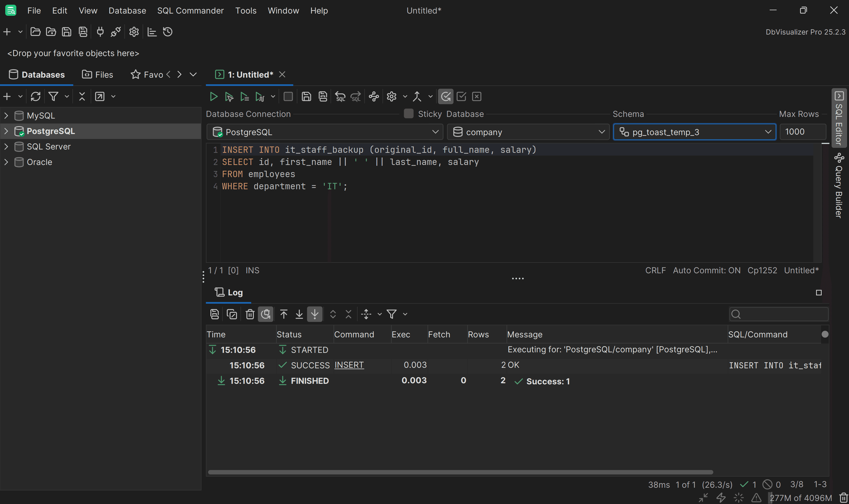Open the SQL Editor side tab

(839, 118)
